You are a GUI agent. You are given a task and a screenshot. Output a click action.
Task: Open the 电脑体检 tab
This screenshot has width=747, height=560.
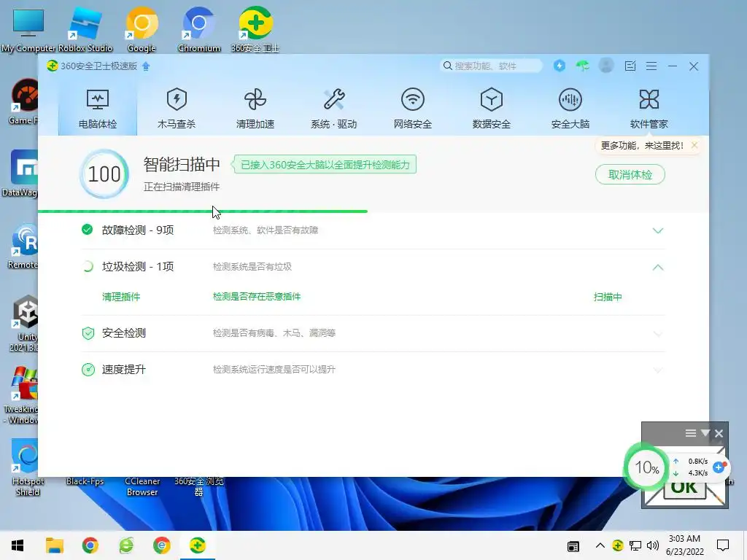click(98, 109)
